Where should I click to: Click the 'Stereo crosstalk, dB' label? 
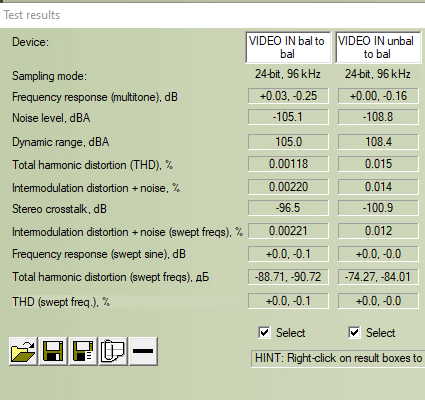coord(59,209)
